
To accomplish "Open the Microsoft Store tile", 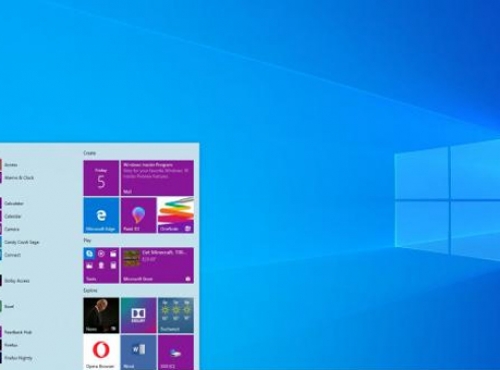I will click(x=157, y=265).
